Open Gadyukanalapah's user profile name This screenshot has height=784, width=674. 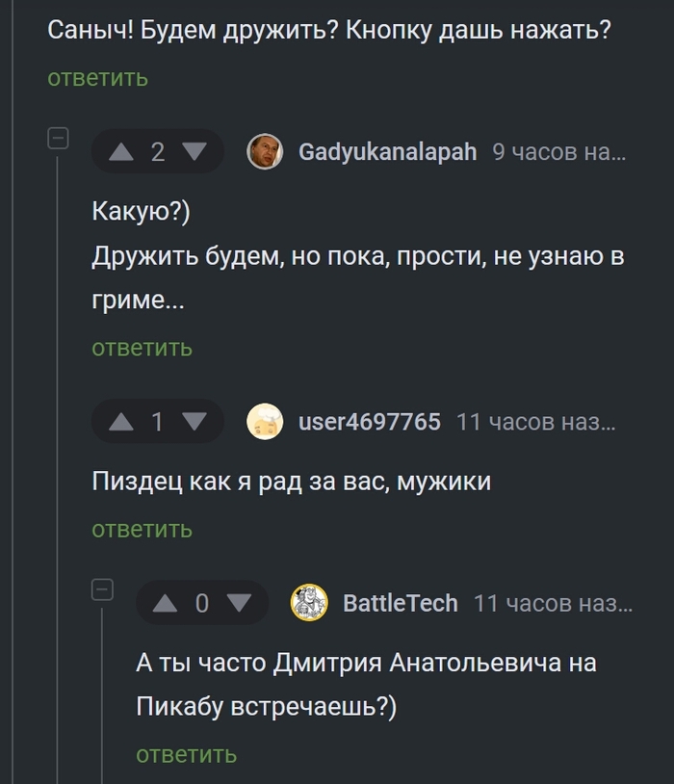tap(387, 152)
